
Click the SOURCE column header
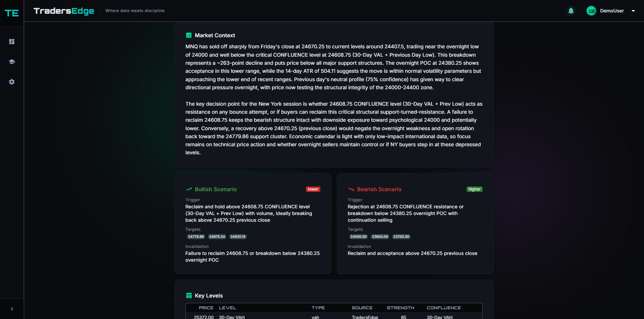coord(362,308)
